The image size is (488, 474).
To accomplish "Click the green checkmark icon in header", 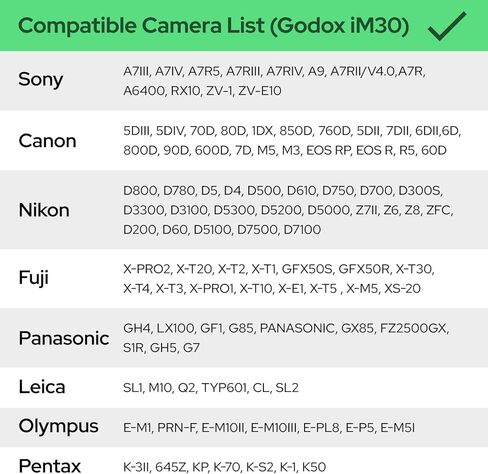I will click(x=447, y=26).
